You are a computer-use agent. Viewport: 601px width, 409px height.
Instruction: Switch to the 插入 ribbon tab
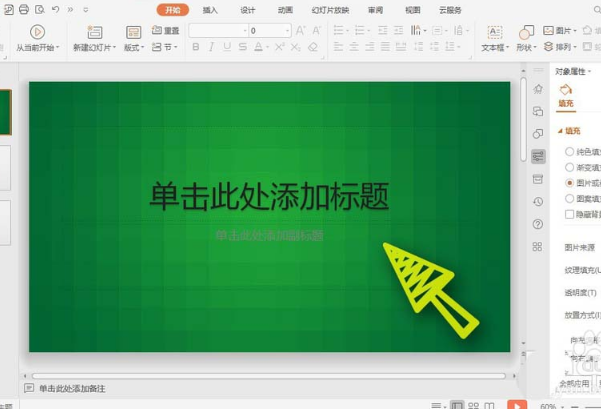210,10
